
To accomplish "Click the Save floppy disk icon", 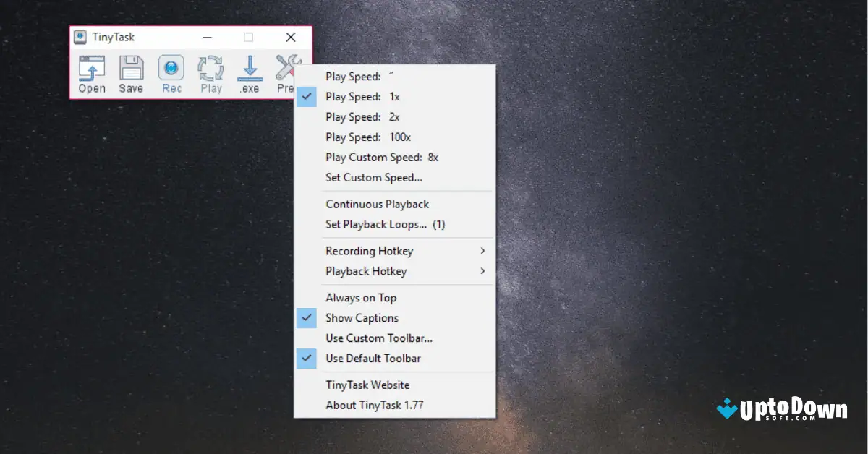I will pyautogui.click(x=131, y=72).
